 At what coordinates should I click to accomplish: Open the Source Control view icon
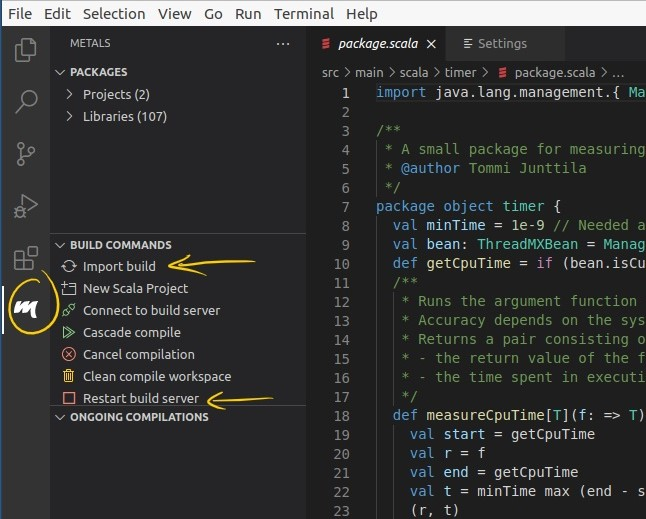pos(26,153)
